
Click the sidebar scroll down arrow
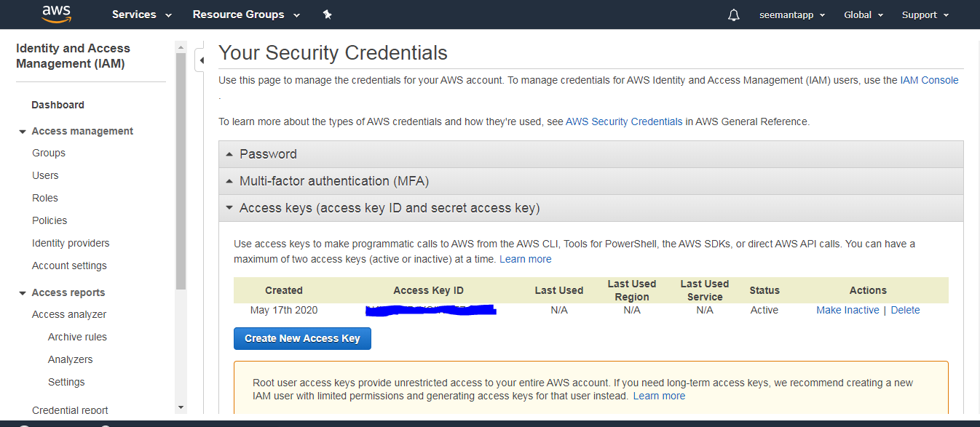181,407
